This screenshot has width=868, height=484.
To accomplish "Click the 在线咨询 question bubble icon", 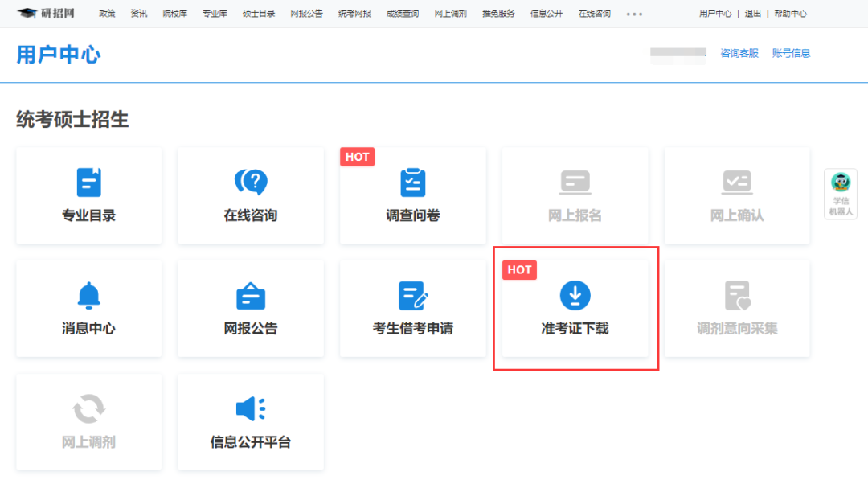I will point(251,182).
